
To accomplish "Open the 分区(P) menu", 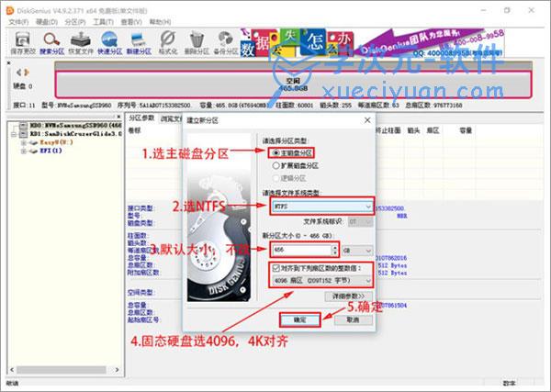I will pos(75,22).
